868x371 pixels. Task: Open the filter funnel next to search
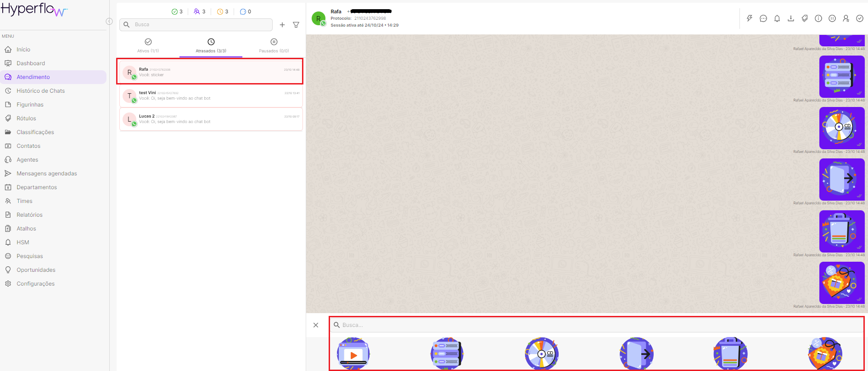click(296, 25)
